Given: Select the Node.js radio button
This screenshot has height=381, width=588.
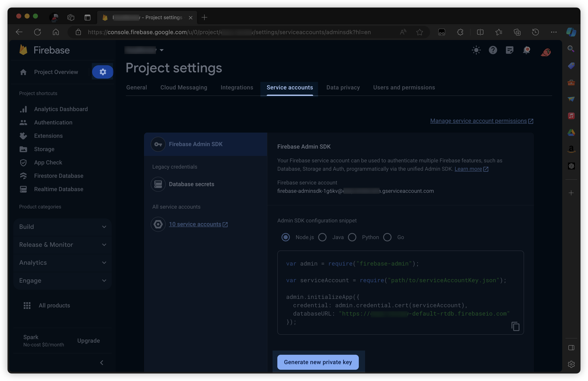Looking at the screenshot, I should (286, 237).
